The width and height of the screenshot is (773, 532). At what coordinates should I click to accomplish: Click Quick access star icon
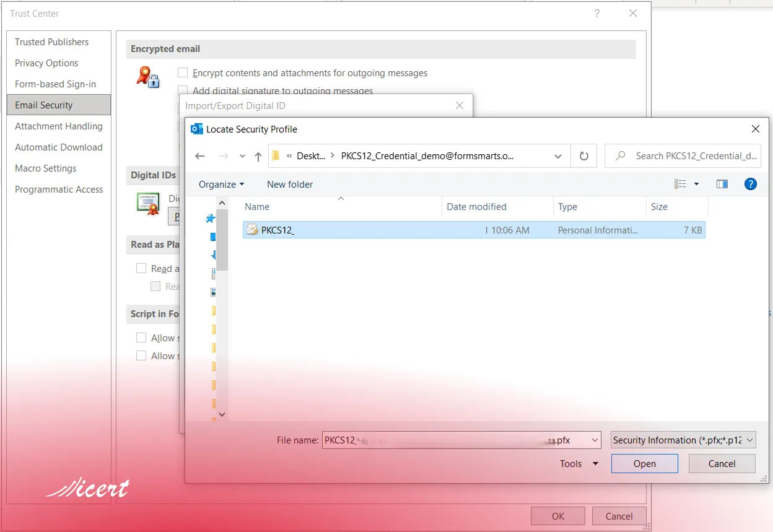pyautogui.click(x=211, y=218)
